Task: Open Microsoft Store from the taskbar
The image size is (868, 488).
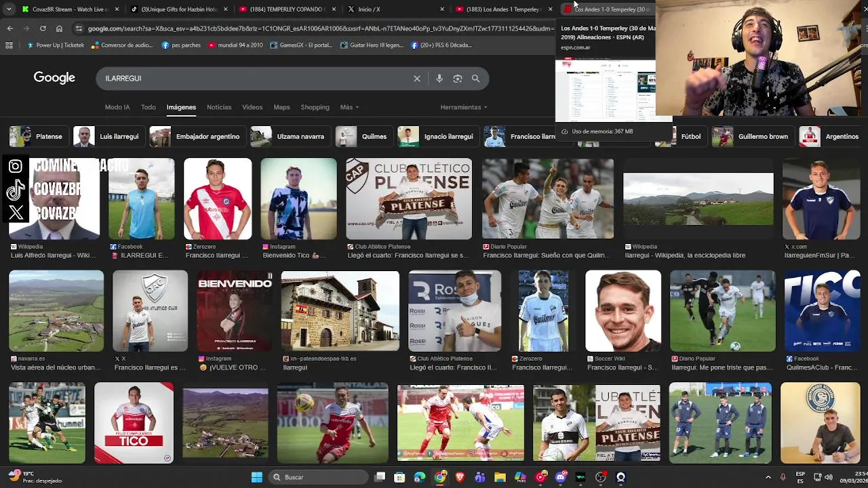Action: [x=400, y=477]
